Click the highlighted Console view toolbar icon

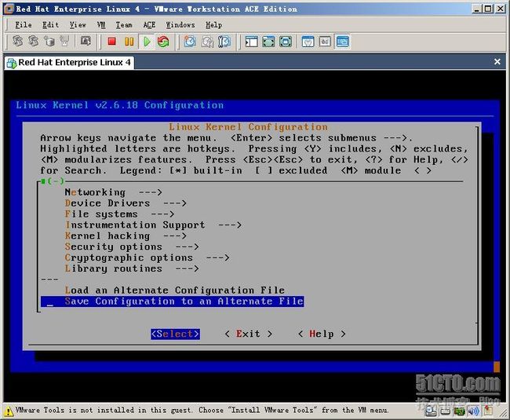point(342,42)
